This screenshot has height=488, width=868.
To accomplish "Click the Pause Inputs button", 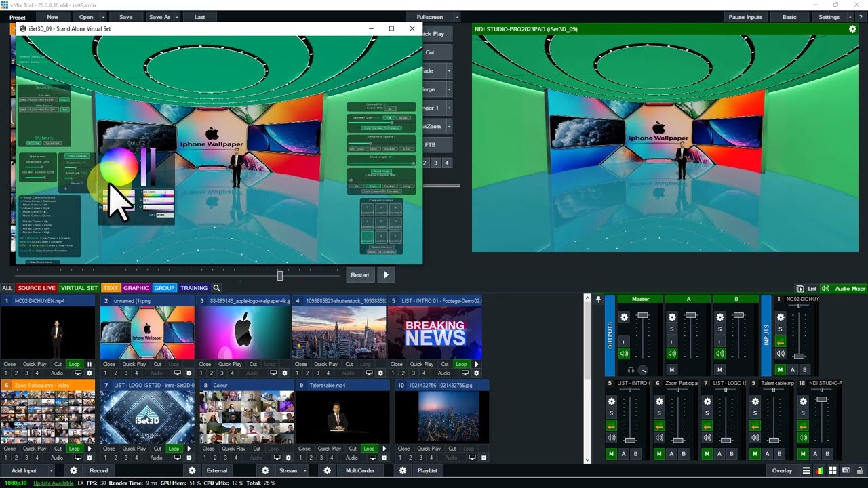I will [x=745, y=17].
